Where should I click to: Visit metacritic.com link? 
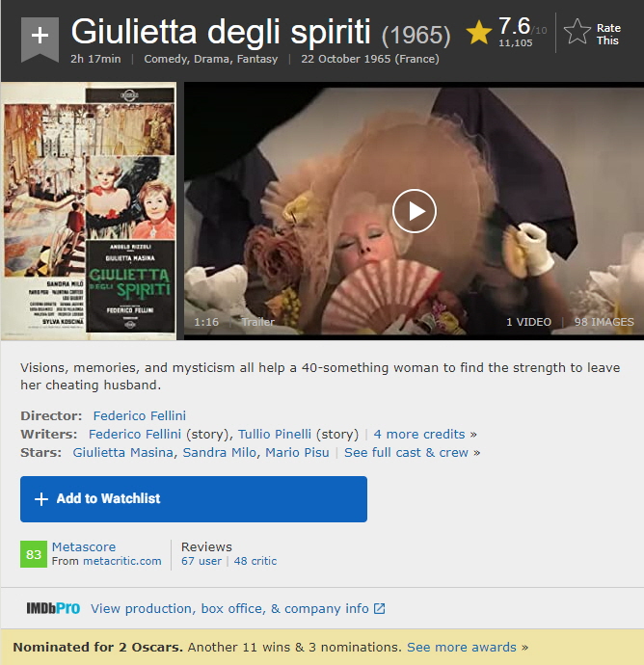coord(122,561)
